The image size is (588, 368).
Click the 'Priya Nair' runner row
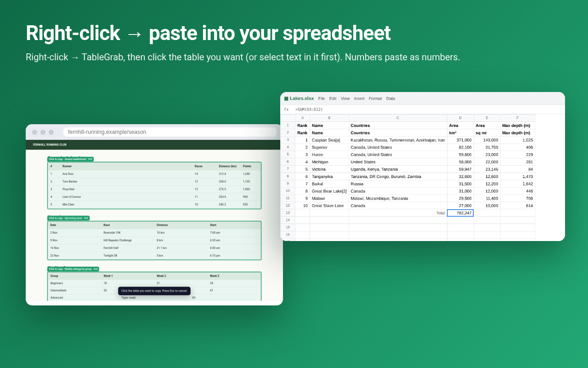pos(154,189)
